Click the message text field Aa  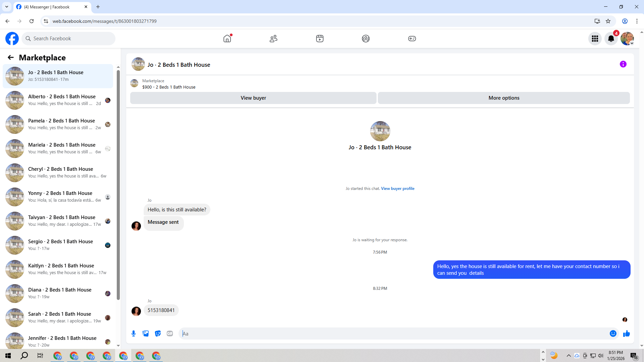pos(394,333)
